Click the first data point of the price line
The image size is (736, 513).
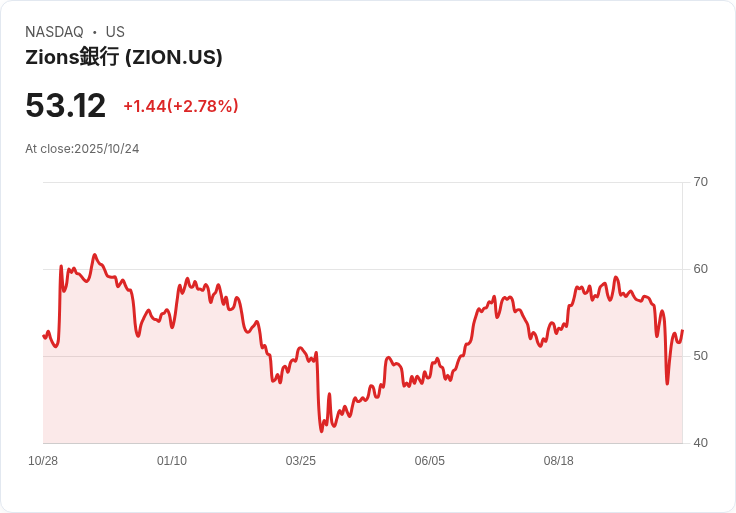pos(44,336)
